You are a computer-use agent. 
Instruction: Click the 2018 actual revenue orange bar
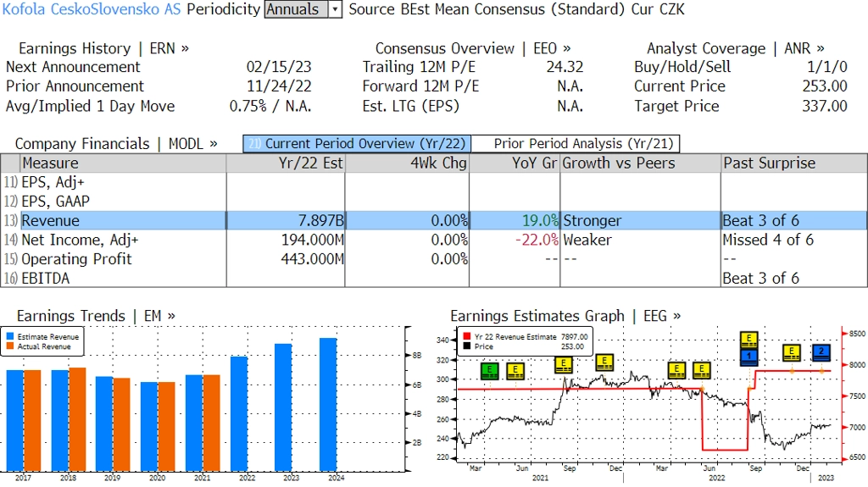click(x=77, y=419)
